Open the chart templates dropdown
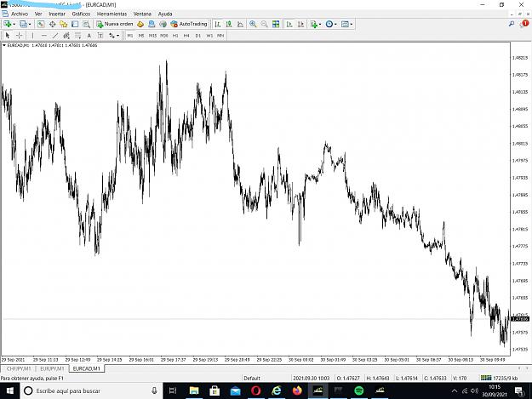532x399 pixels. coord(352,25)
